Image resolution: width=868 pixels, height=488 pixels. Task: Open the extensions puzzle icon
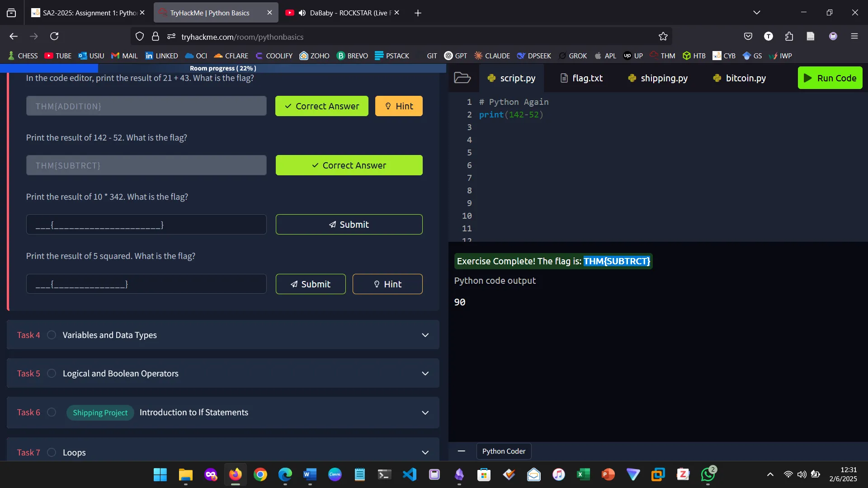pyautogui.click(x=789, y=36)
